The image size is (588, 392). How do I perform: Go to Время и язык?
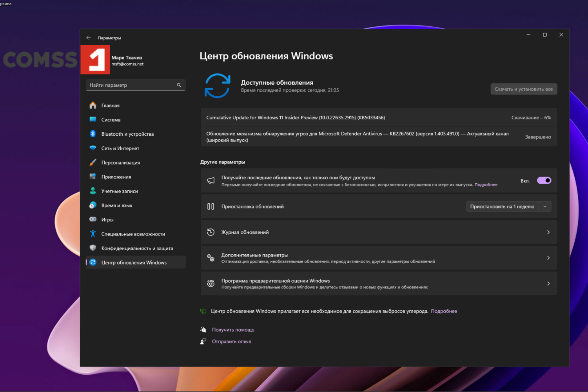click(x=136, y=206)
